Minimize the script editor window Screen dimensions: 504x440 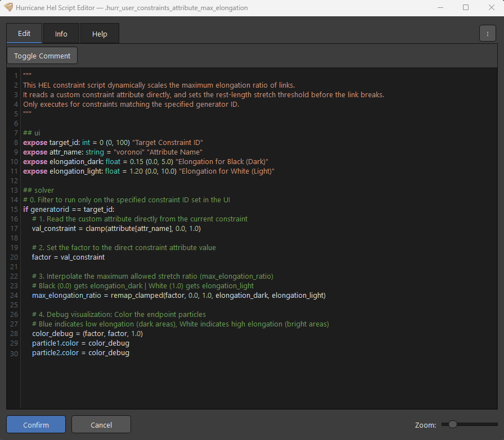[x=440, y=7]
